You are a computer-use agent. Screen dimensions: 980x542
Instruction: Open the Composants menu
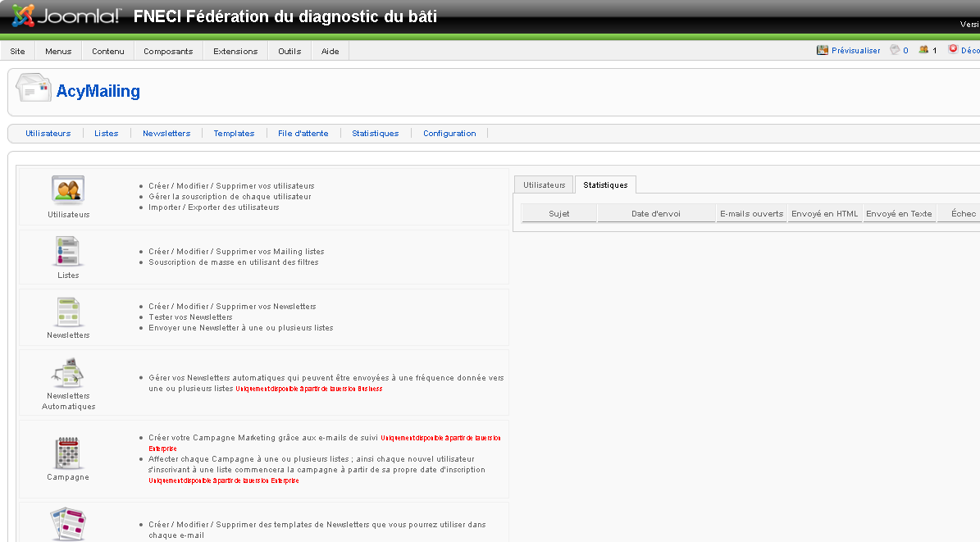coord(168,51)
